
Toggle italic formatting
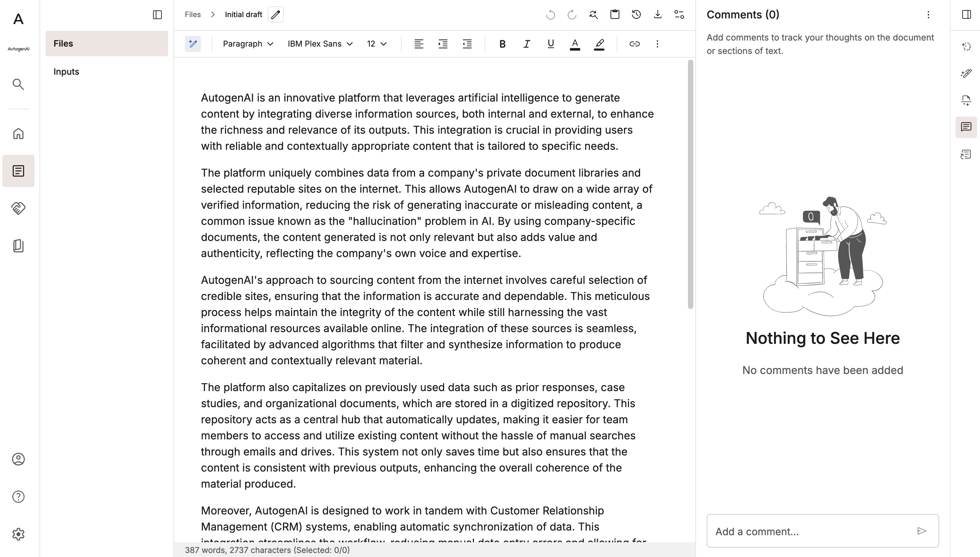526,44
